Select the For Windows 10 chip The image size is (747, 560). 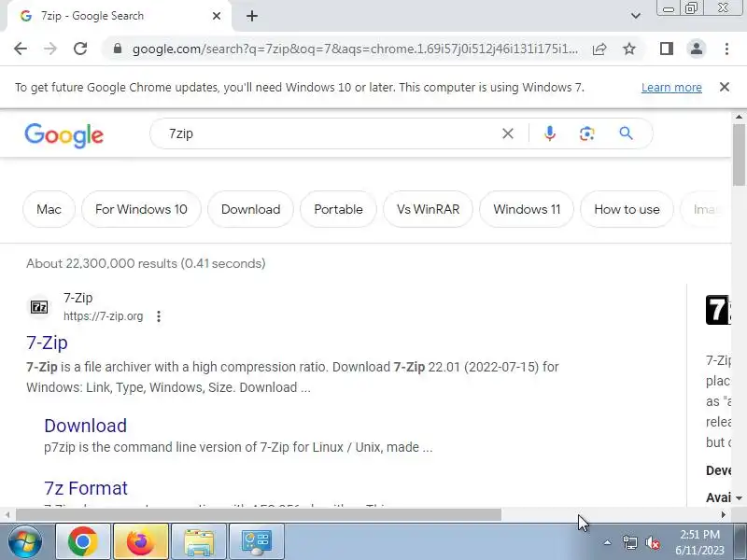(141, 209)
